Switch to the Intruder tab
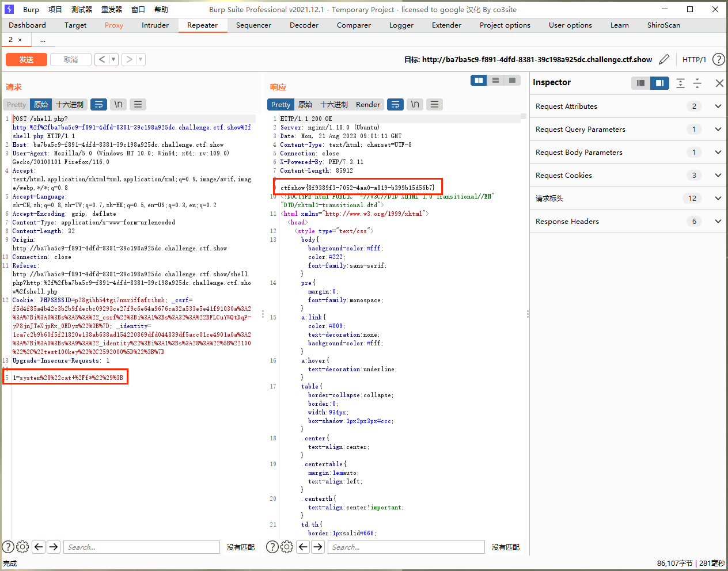This screenshot has height=571, width=728. point(156,25)
